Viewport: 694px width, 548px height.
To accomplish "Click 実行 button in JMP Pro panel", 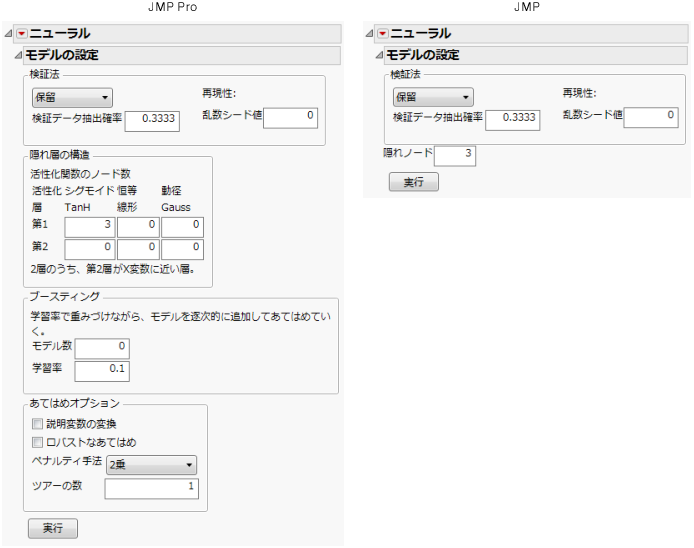I will [53, 529].
